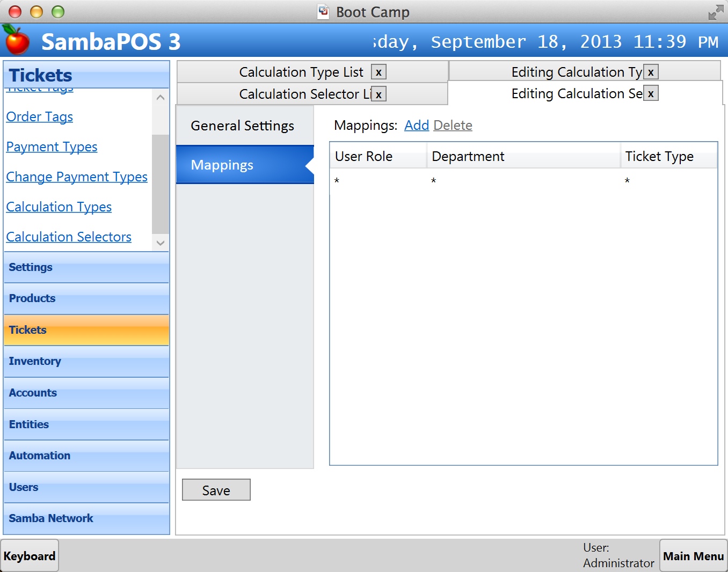Close the Editing Calculation Selector tab
Image resolution: width=728 pixels, height=572 pixels.
pos(651,94)
